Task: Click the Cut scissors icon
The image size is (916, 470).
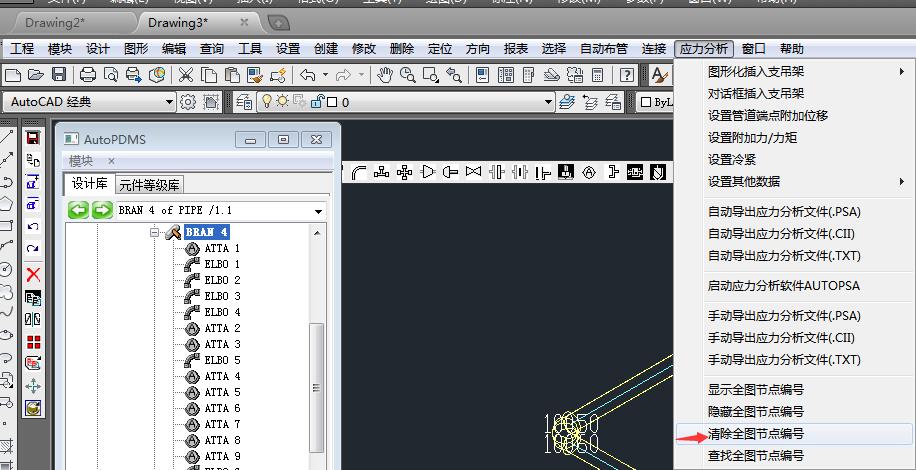Action: (x=186, y=75)
